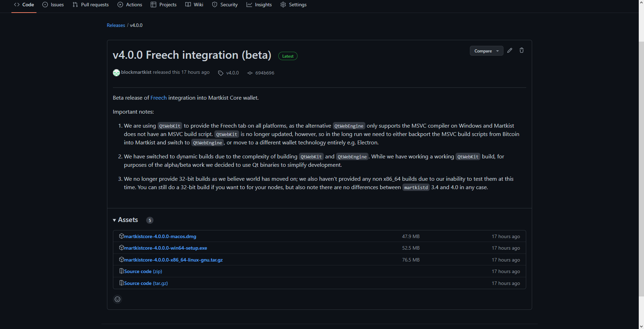Download martkistcore-4.0.0.0-x86_64-linux-gnu.tar.gz
644x329 pixels.
(x=173, y=260)
